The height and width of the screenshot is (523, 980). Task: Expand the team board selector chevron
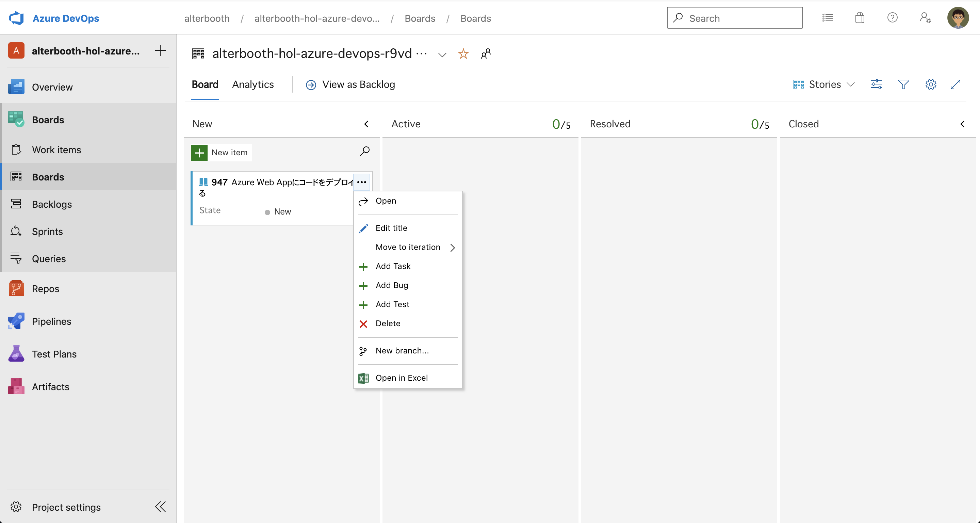(x=442, y=54)
